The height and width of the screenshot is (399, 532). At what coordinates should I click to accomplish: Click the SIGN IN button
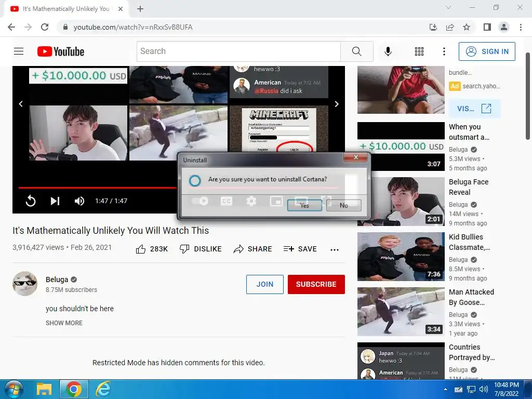click(487, 51)
